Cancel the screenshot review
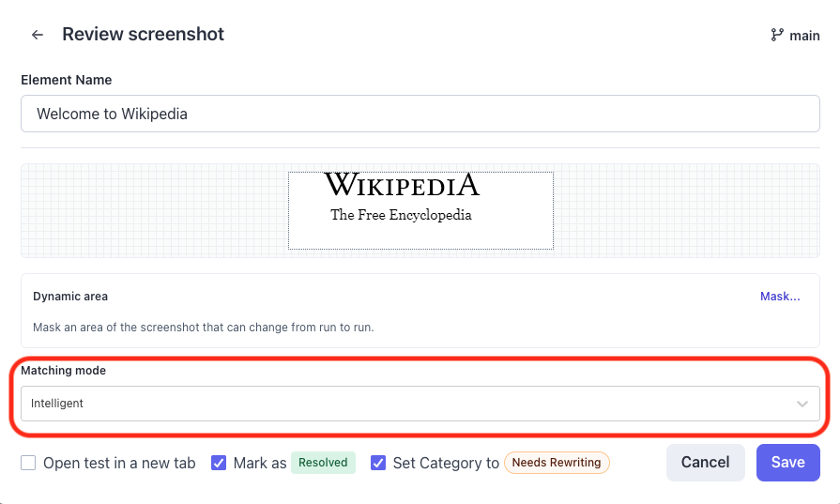 coord(705,462)
